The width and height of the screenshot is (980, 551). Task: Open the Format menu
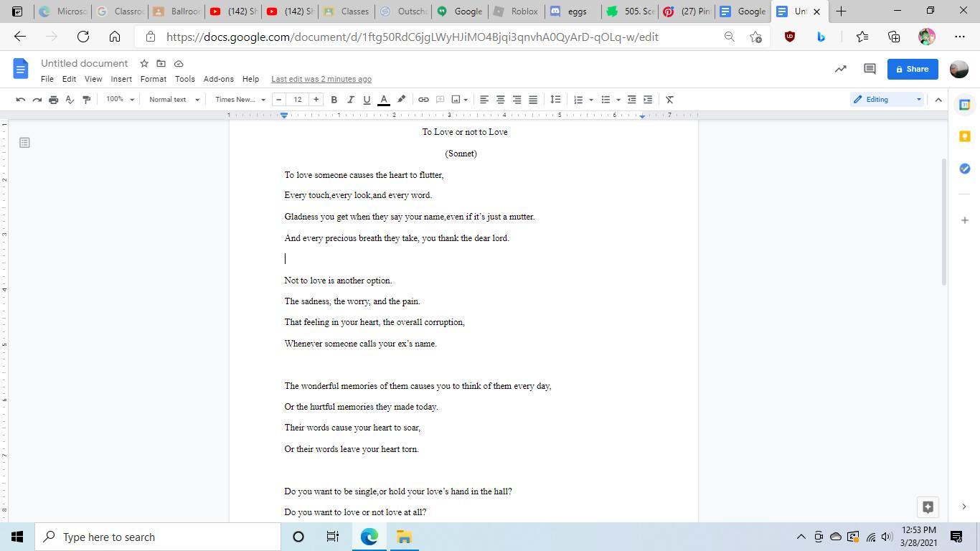153,79
